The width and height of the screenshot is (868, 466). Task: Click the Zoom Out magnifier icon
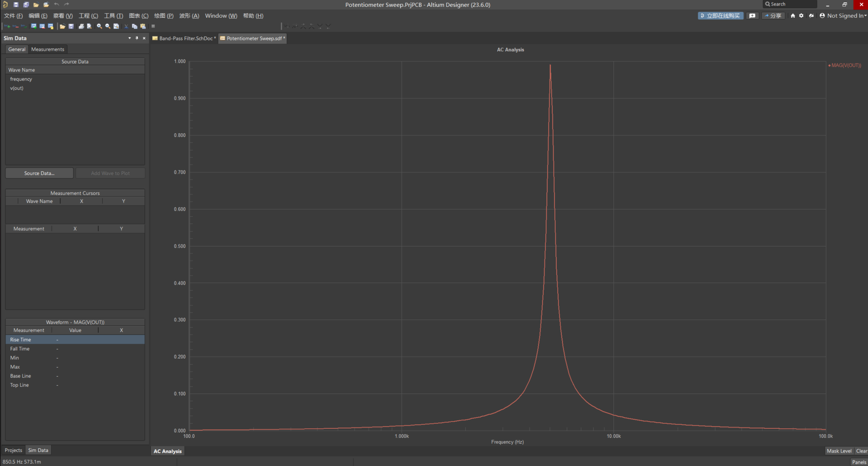[x=108, y=26]
